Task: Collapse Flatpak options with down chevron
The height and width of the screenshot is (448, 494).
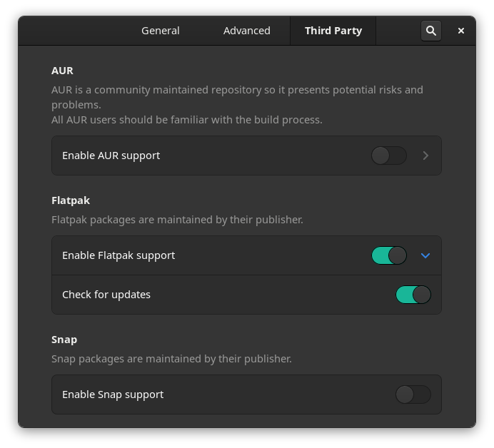Action: 425,255
